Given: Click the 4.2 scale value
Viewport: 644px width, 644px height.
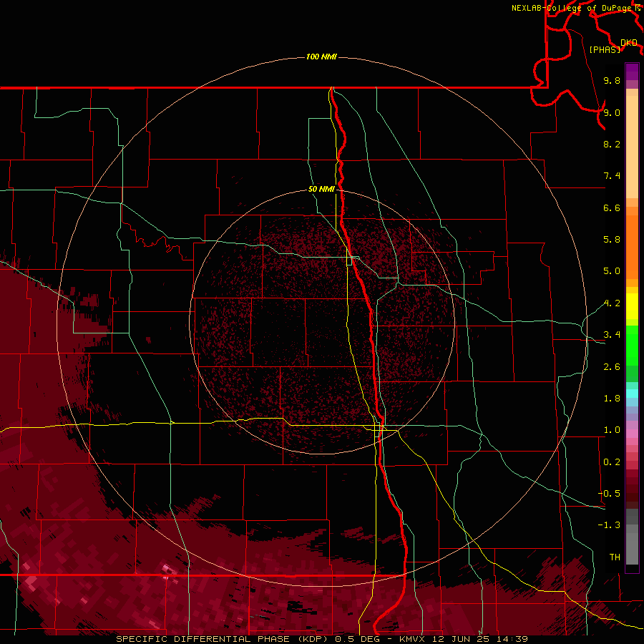Looking at the screenshot, I should pos(612,303).
